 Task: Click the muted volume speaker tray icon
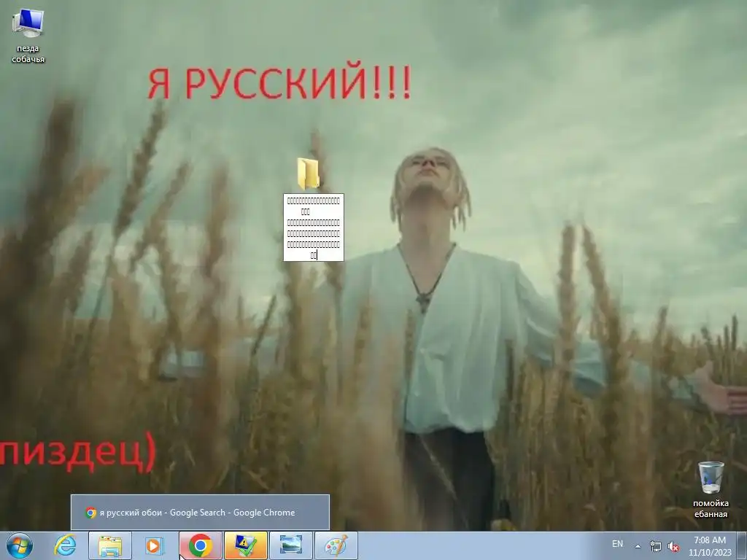(673, 546)
